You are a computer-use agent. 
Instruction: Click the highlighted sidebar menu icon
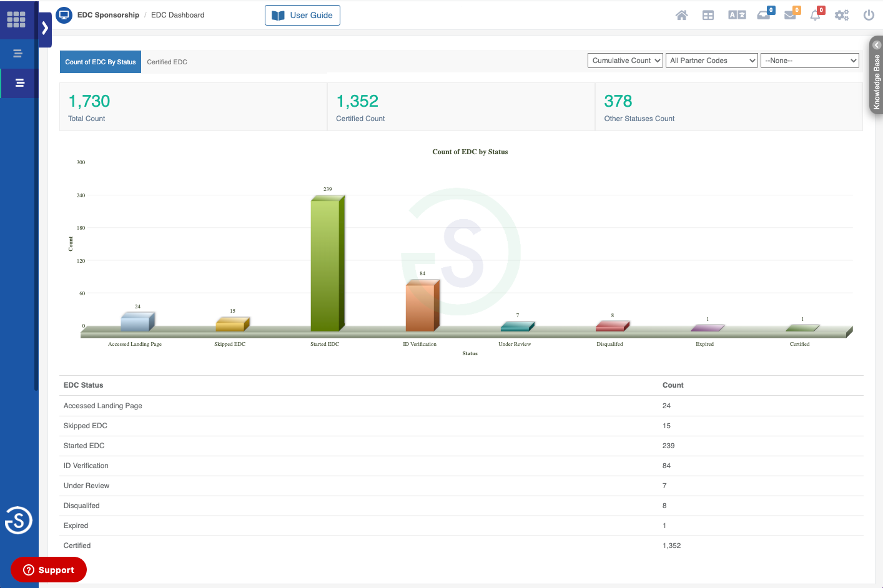[x=19, y=83]
